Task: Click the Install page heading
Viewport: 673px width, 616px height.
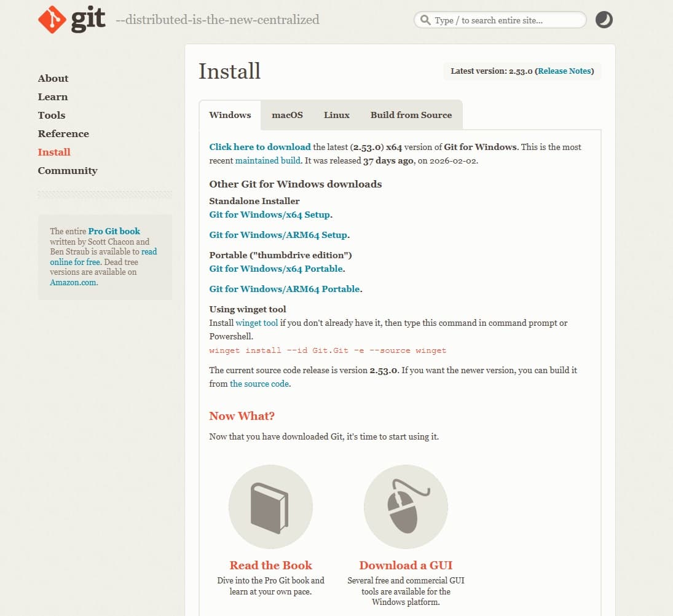Action: (230, 71)
